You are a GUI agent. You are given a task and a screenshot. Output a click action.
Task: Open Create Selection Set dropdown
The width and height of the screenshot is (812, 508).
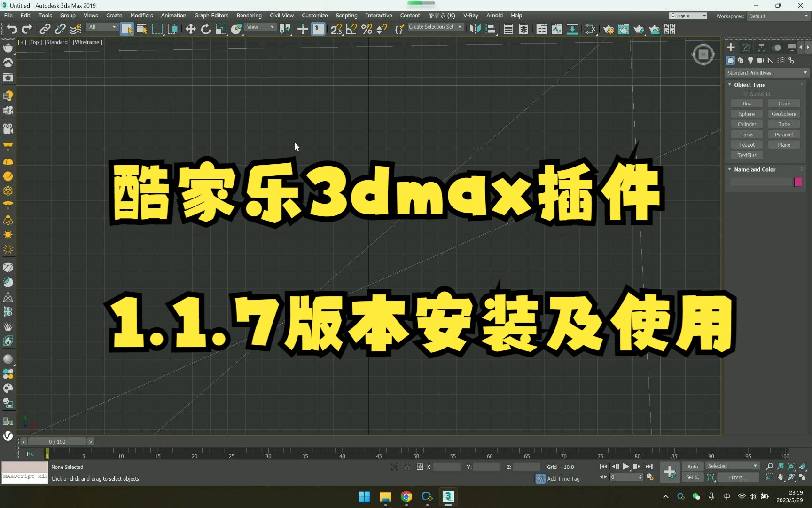coord(435,27)
